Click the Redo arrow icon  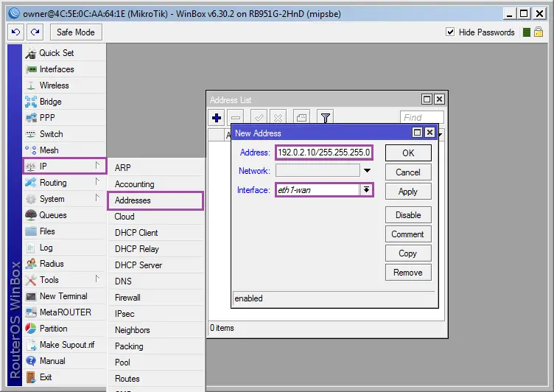35,32
